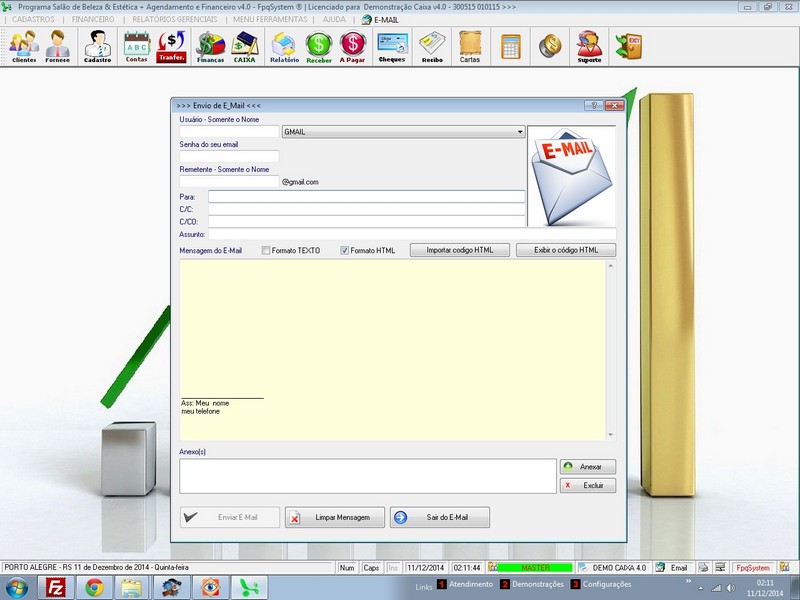The height and width of the screenshot is (600, 800).
Task: Open the calculator toolbar icon
Action: coord(511,46)
